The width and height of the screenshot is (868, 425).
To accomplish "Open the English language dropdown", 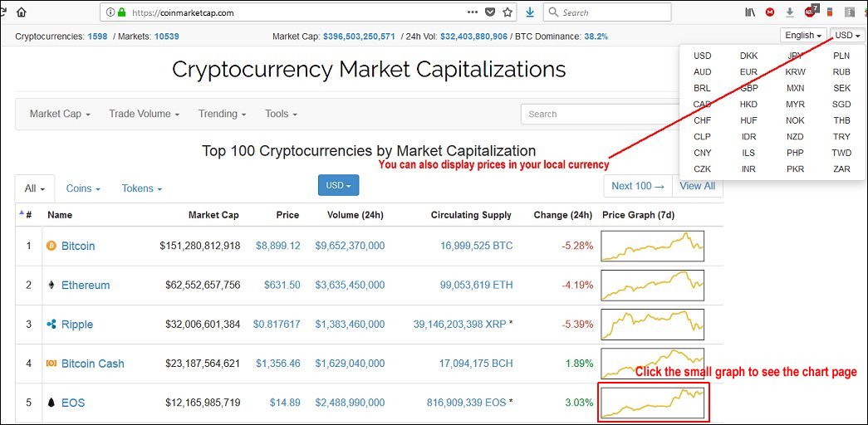I will click(x=803, y=36).
